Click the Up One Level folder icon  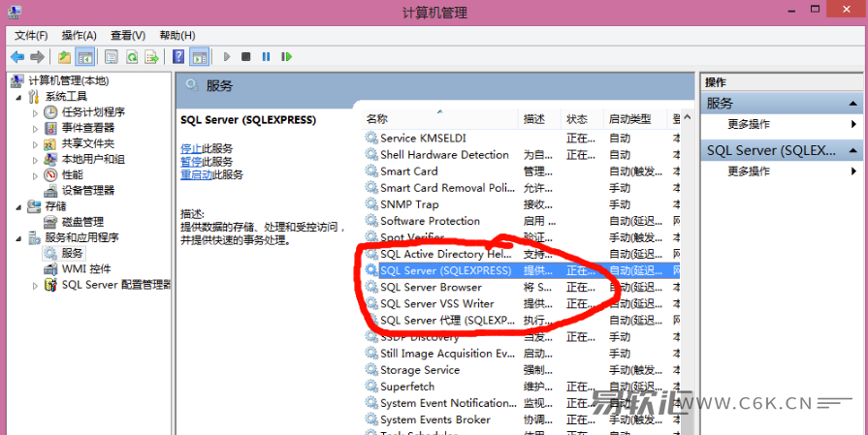65,56
